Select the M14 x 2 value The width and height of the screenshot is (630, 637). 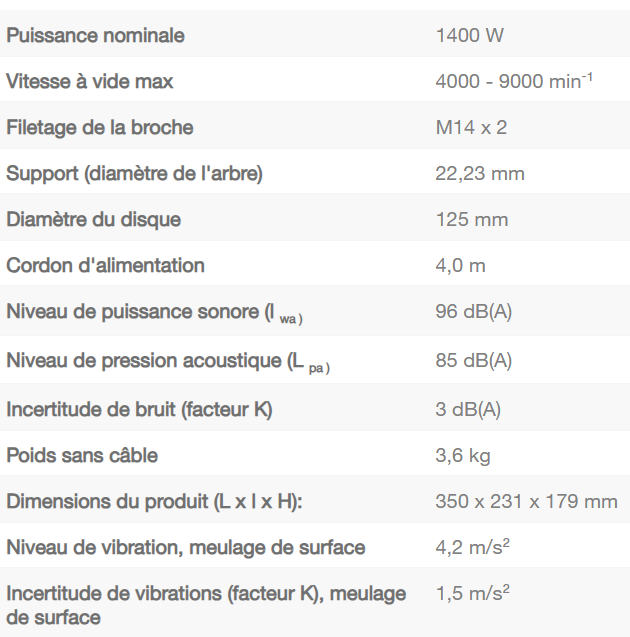pos(471,128)
